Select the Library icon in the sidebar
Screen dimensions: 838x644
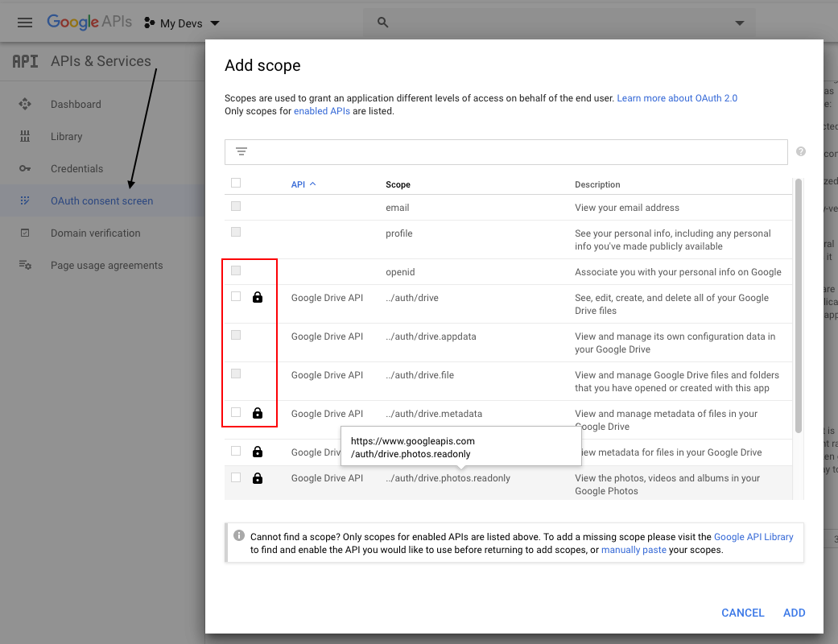coord(25,136)
